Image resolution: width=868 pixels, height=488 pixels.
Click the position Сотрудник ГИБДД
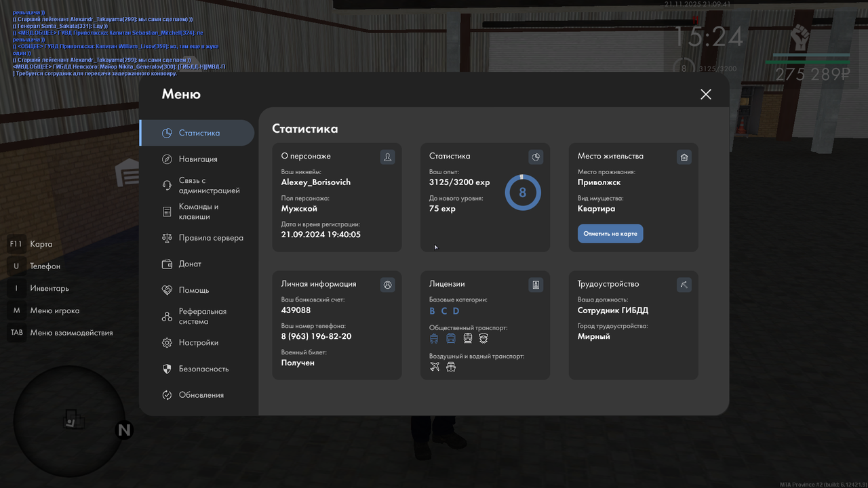(x=613, y=310)
